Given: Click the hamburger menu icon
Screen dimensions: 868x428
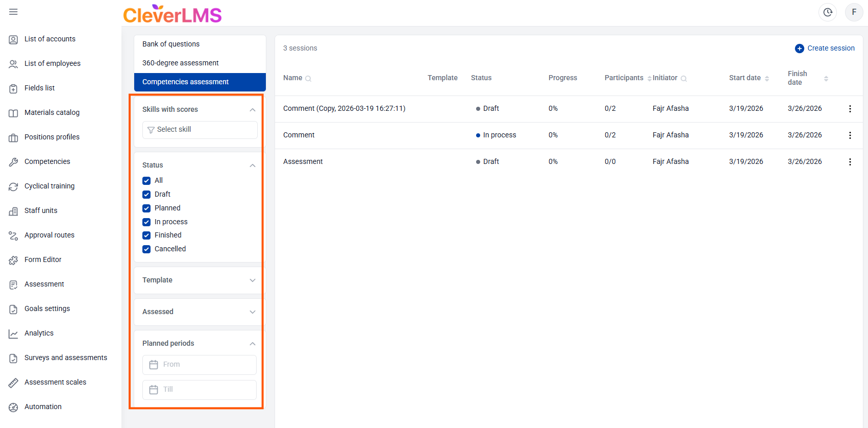Looking at the screenshot, I should 13,12.
